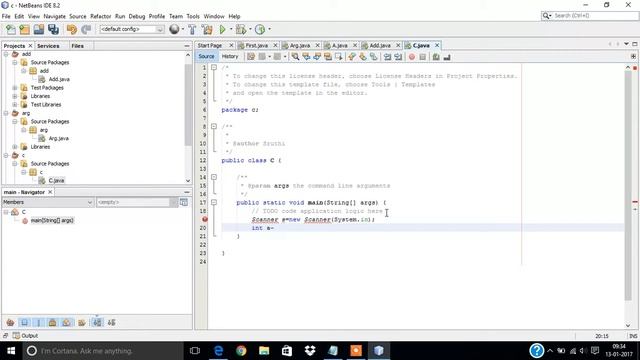The width and height of the screenshot is (640, 360).
Task: Click the New Project toolbar icon
Action: (24, 29)
